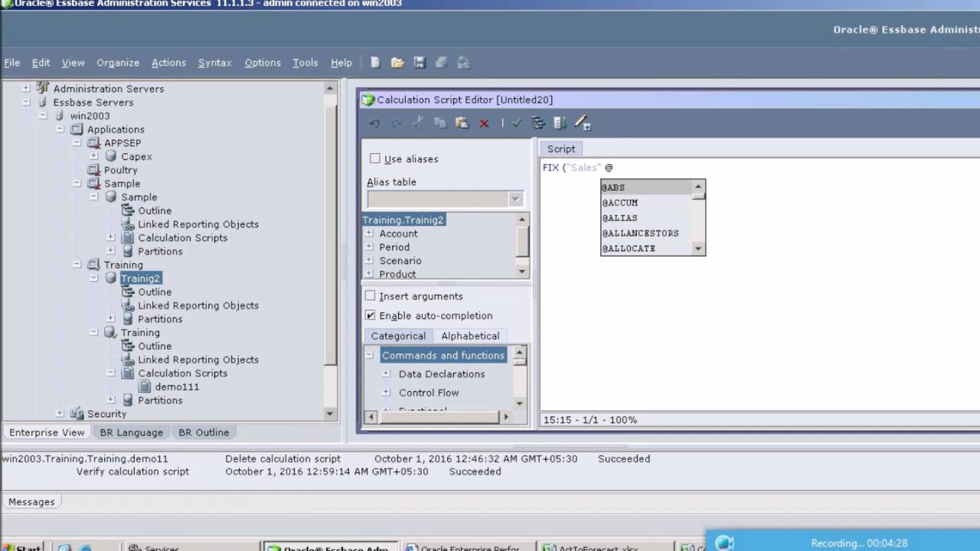Viewport: 980px width, 551px height.
Task: Switch to the Categorical tab
Action: [398, 335]
